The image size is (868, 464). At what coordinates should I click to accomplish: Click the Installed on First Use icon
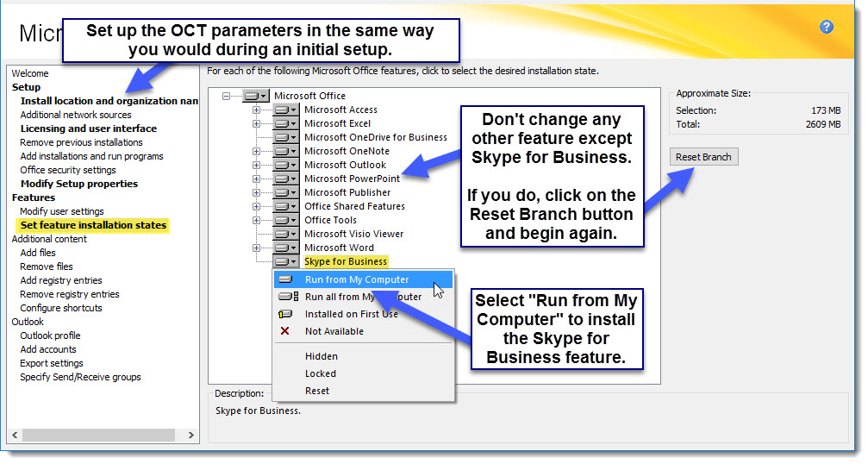[x=285, y=314]
